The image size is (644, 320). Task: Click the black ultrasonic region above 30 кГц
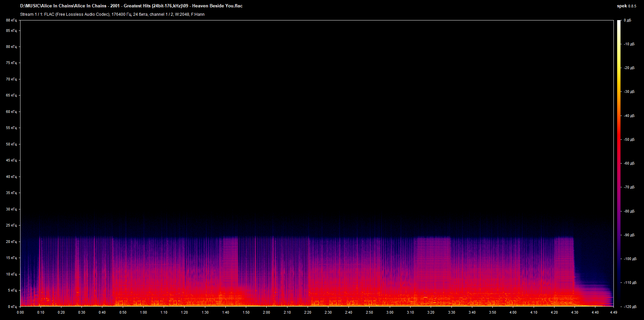tap(302, 117)
